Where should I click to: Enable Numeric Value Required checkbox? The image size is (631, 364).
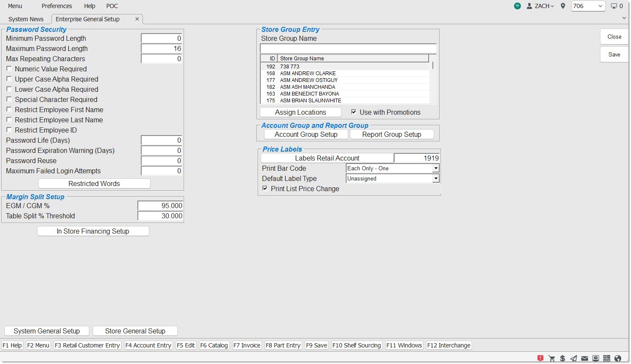pos(9,69)
